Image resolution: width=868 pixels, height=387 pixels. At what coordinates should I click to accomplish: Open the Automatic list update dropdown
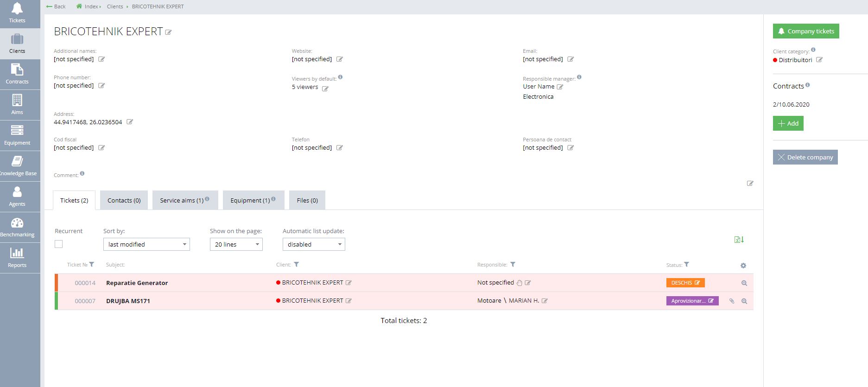point(314,244)
